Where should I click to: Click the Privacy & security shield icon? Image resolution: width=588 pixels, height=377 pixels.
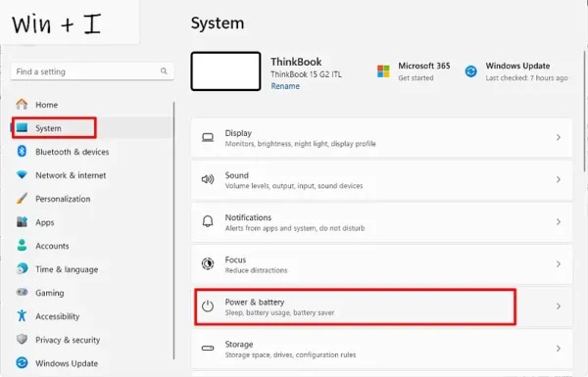(x=22, y=339)
